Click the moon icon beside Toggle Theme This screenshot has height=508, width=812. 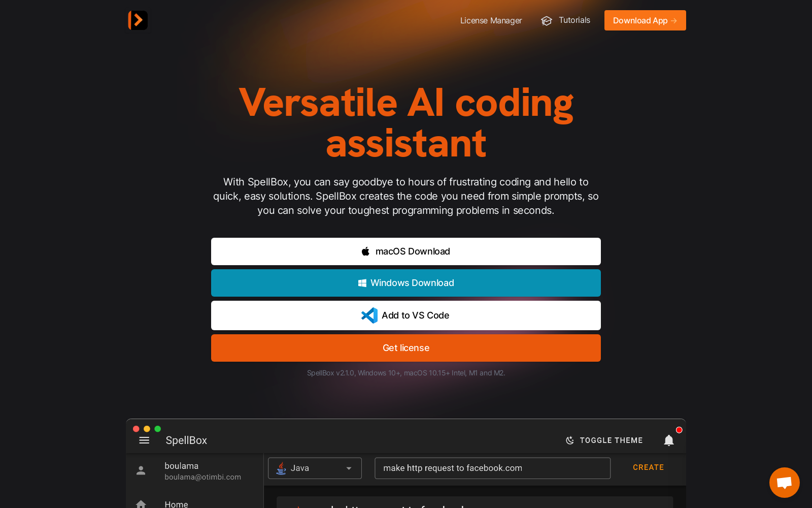click(x=570, y=440)
